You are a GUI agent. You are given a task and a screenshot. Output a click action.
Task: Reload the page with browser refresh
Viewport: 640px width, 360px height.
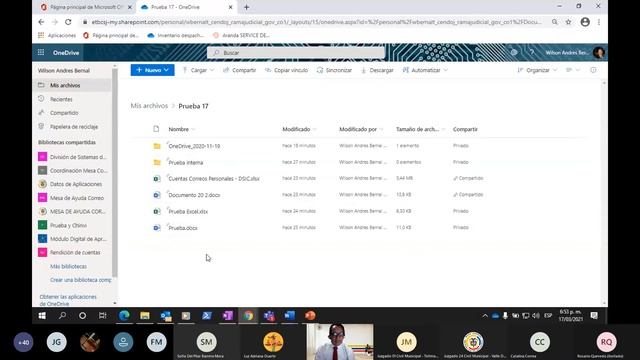click(68, 22)
